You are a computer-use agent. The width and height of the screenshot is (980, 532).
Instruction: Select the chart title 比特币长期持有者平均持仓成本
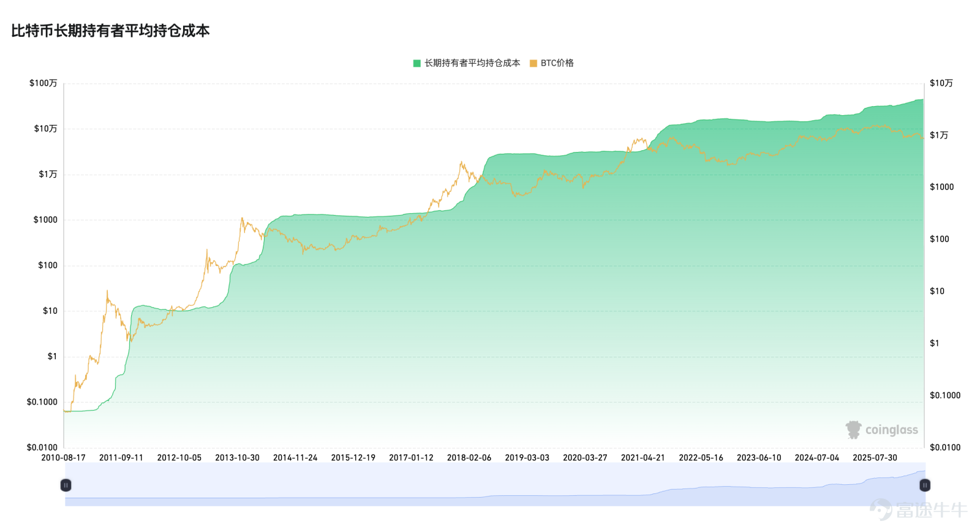(110, 31)
